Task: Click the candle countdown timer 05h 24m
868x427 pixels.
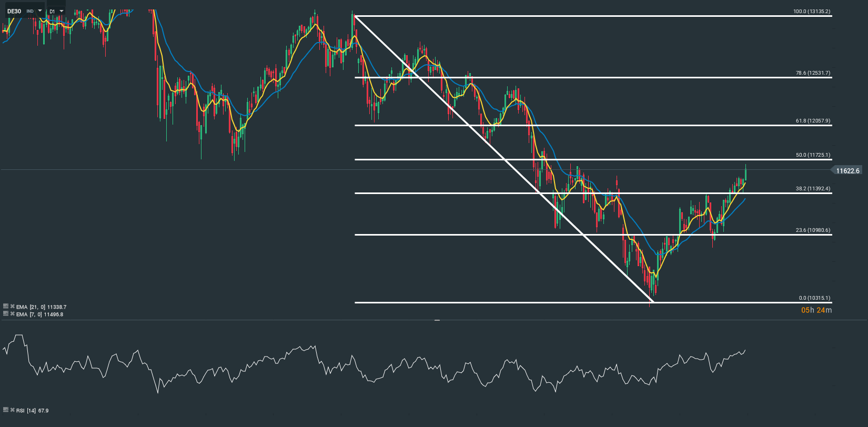Action: [816, 310]
